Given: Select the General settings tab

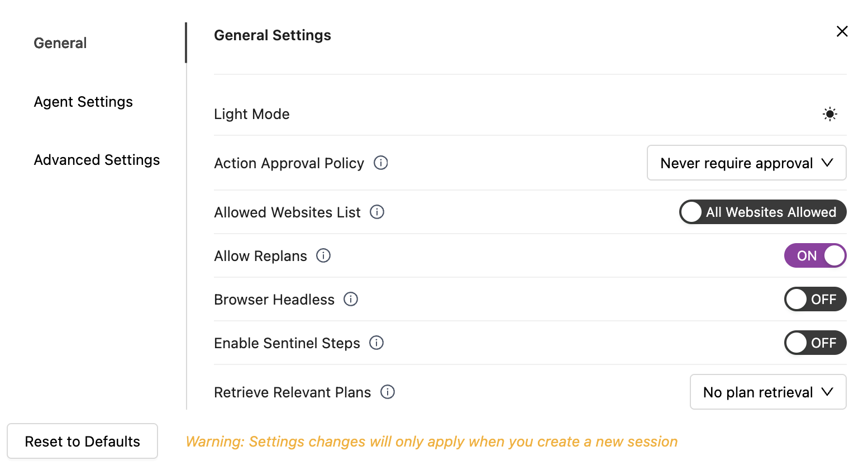Looking at the screenshot, I should (60, 43).
